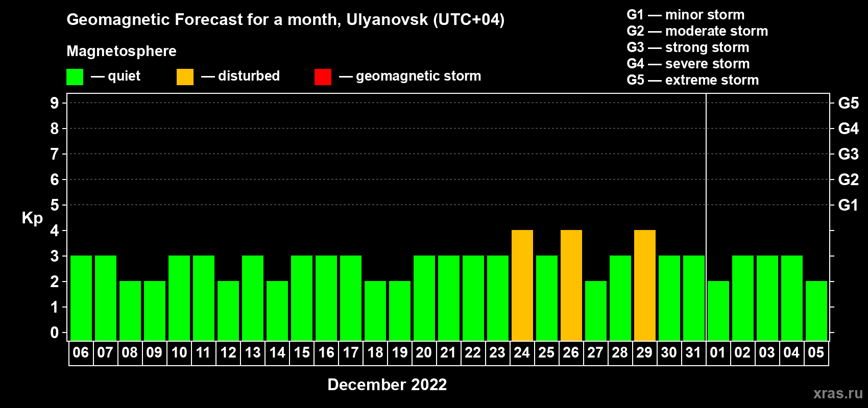Click the G2 label on right axis
This screenshot has height=408, width=868.
(x=849, y=180)
